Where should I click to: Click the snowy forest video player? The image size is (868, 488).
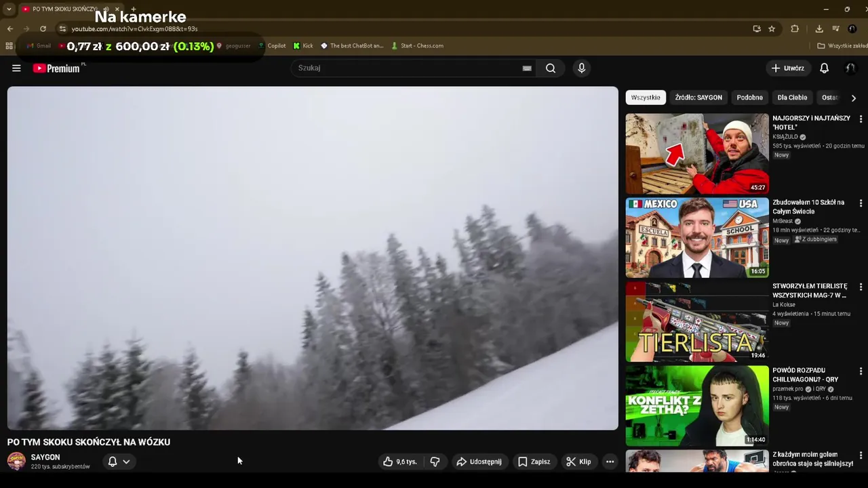pyautogui.click(x=313, y=258)
